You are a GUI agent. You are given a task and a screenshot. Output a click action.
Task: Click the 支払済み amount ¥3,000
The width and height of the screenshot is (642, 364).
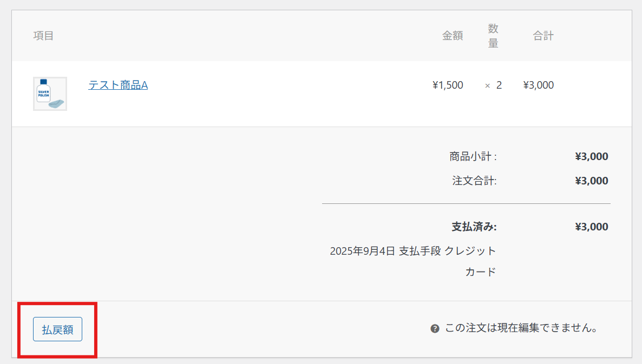click(x=591, y=227)
